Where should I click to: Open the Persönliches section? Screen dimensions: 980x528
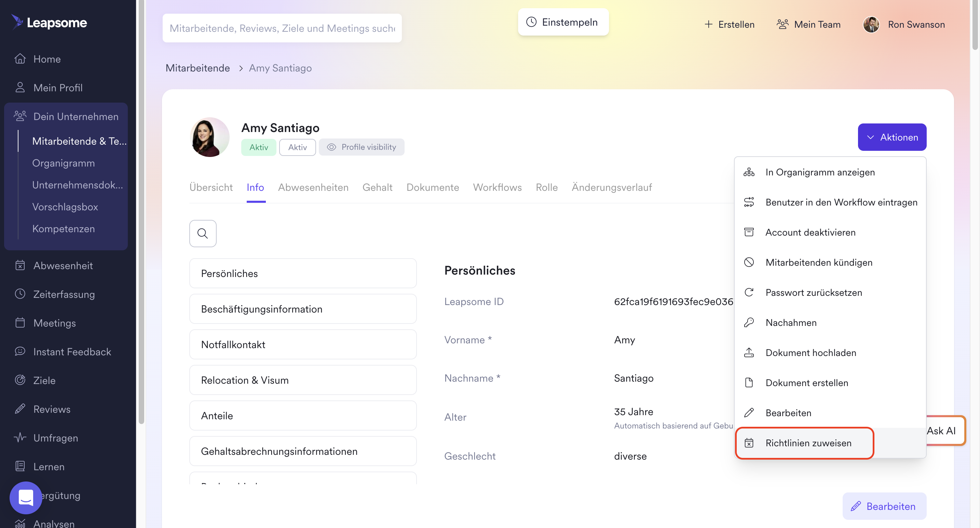point(303,273)
